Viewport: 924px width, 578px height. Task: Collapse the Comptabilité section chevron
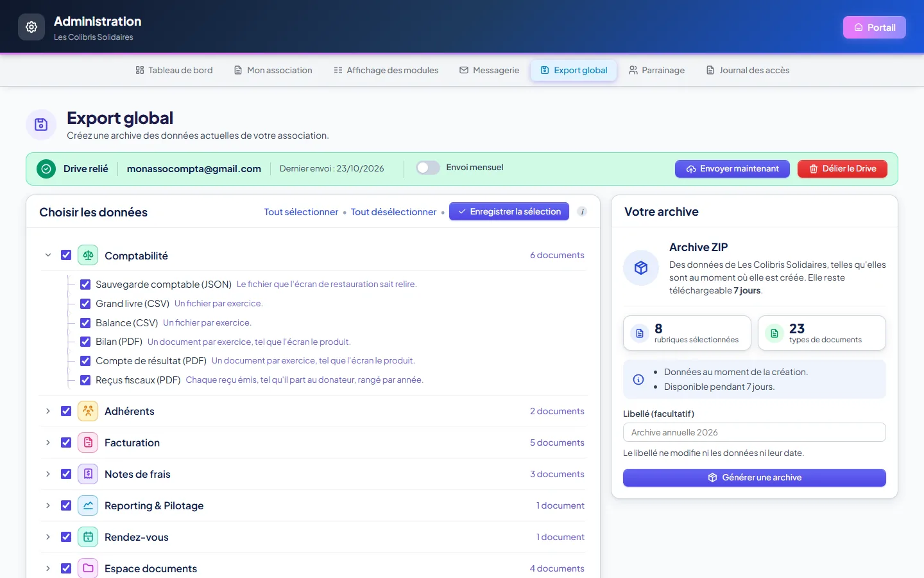tap(48, 255)
